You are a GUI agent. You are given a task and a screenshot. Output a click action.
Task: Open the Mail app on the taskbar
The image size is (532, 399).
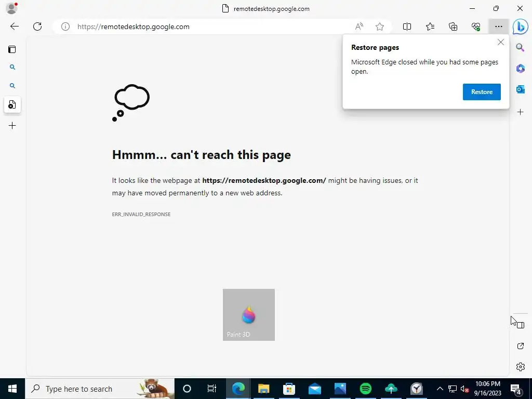[x=314, y=389]
